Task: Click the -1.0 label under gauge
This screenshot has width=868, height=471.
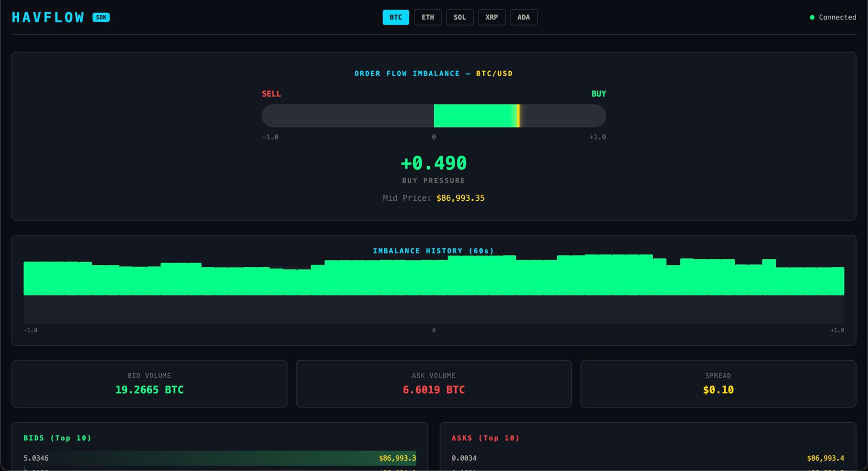Action: [270, 137]
